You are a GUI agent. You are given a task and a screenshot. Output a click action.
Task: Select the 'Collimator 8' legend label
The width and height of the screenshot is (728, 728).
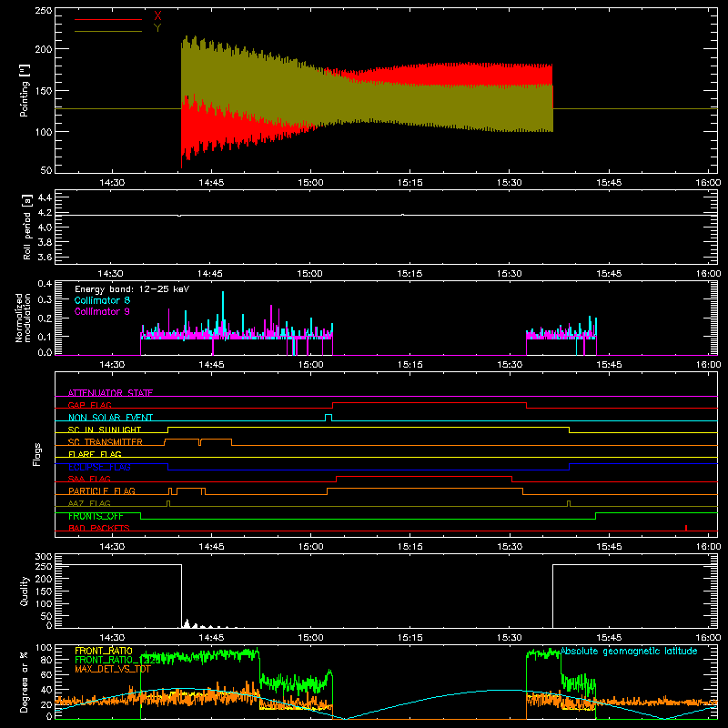coord(102,300)
